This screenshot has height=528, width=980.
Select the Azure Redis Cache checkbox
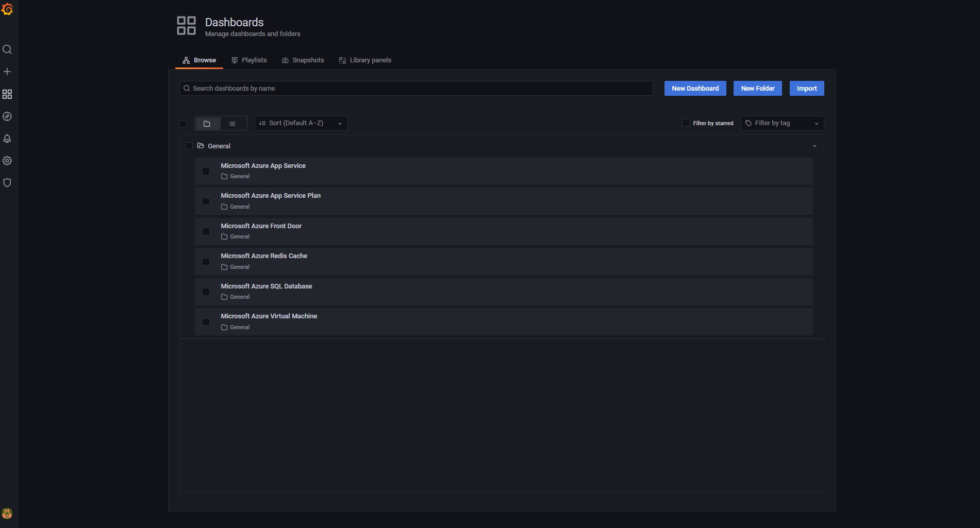point(206,262)
